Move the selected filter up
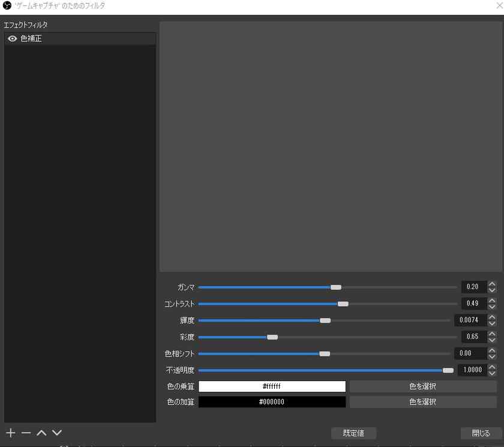 pyautogui.click(x=41, y=433)
